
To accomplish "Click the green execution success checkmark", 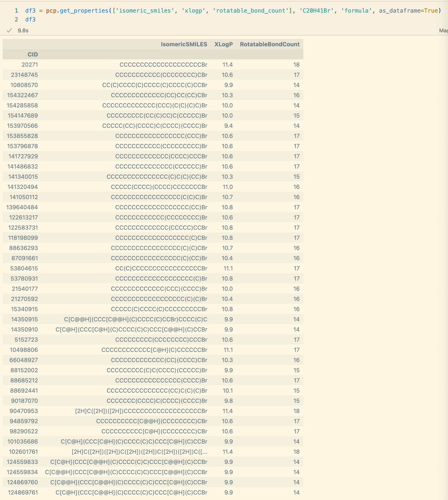I will [x=9, y=31].
